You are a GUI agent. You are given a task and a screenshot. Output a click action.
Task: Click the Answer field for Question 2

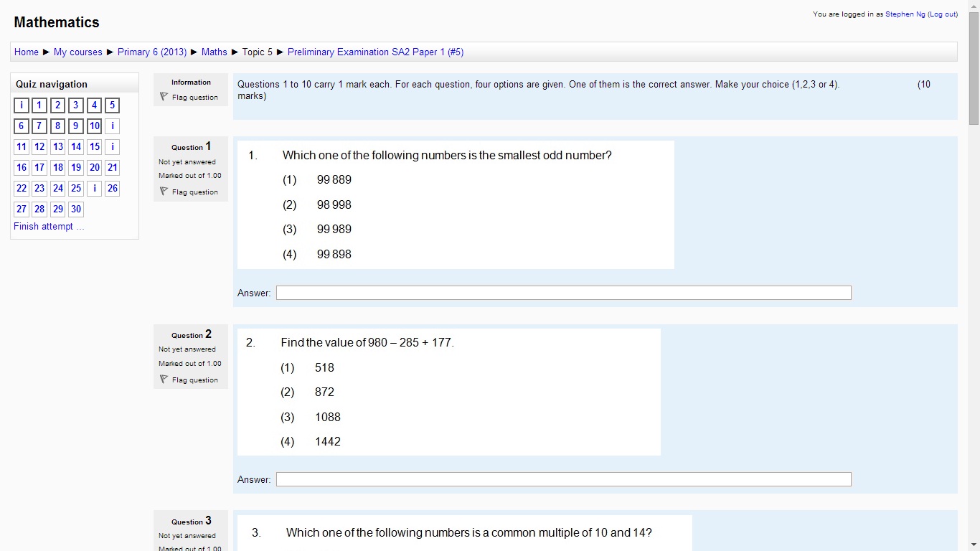tap(564, 479)
